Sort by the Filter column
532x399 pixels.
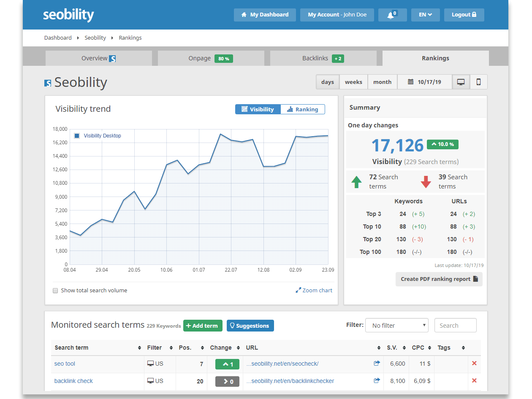pyautogui.click(x=160, y=348)
